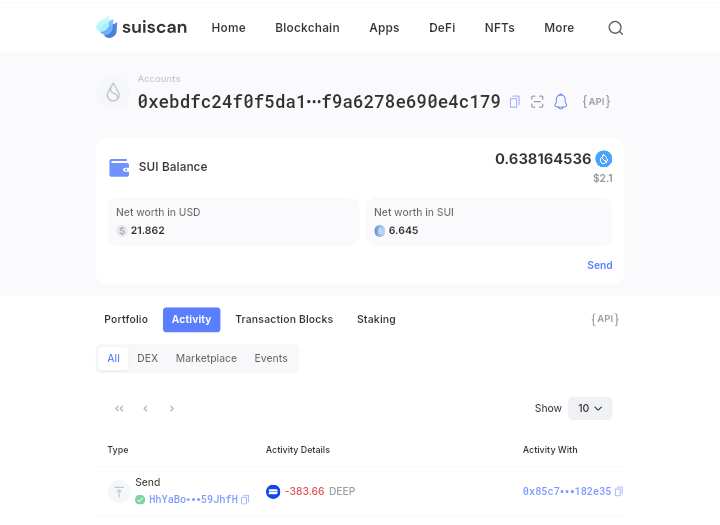The image size is (720, 525).
Task: Click the Send link in balance card
Action: coord(600,265)
